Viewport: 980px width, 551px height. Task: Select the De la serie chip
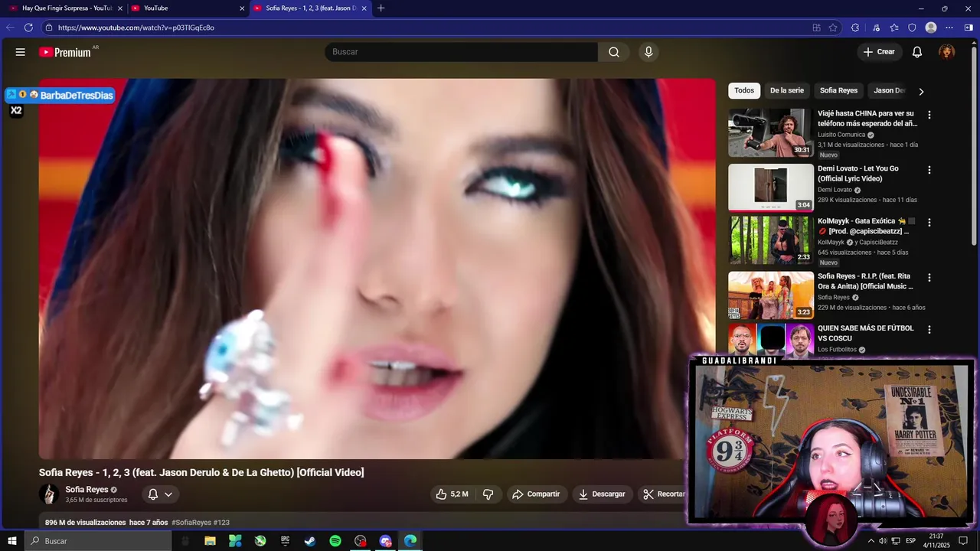point(787,90)
